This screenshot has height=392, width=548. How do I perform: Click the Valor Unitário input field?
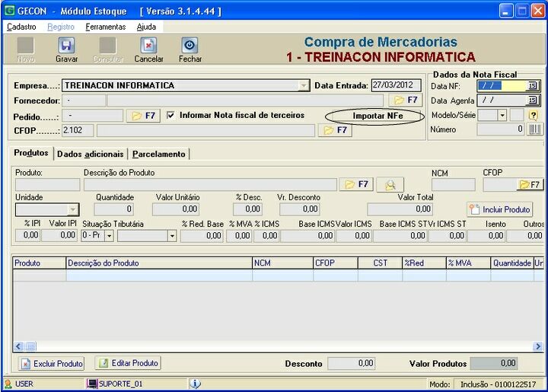pyautogui.click(x=176, y=209)
